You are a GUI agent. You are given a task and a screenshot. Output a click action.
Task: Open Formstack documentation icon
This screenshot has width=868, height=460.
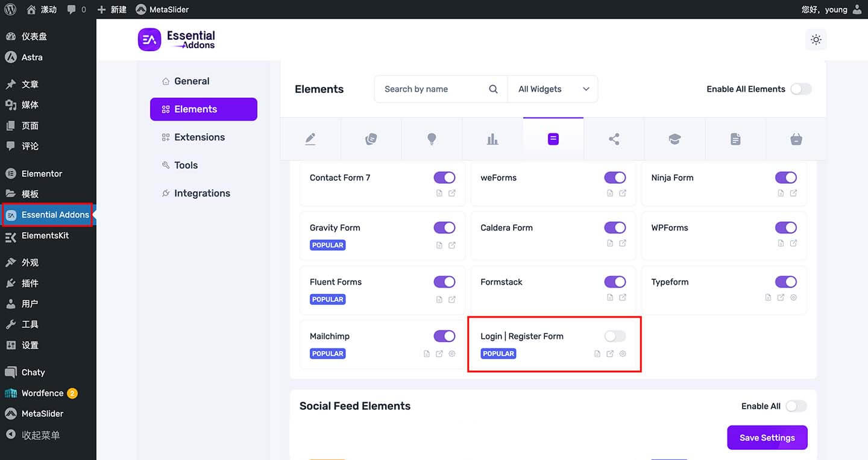point(610,297)
